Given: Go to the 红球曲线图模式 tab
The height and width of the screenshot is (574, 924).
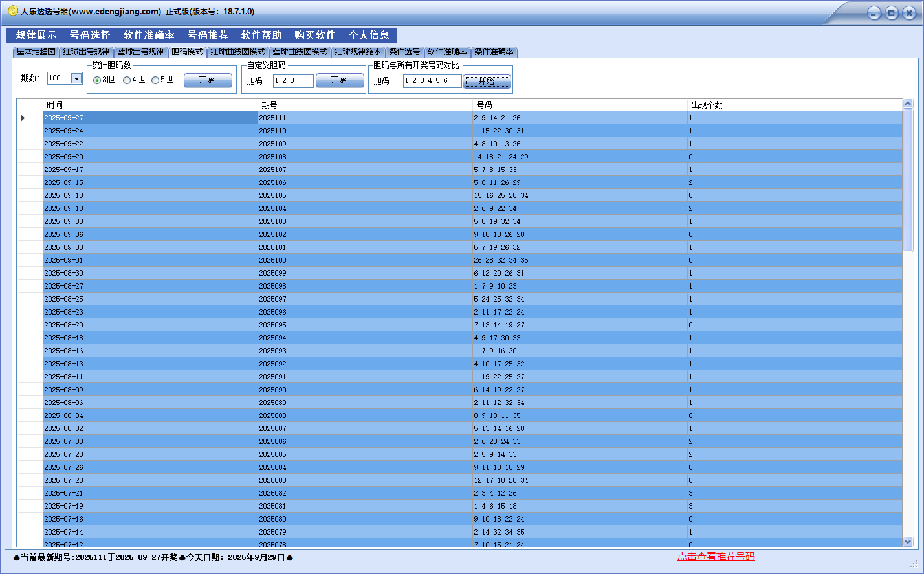Looking at the screenshot, I should tap(237, 52).
